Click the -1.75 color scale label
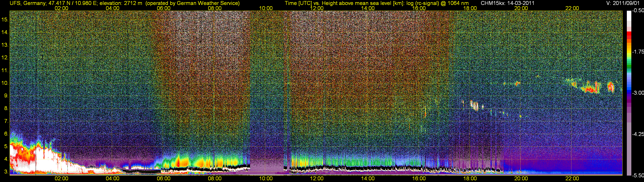 click(638, 52)
